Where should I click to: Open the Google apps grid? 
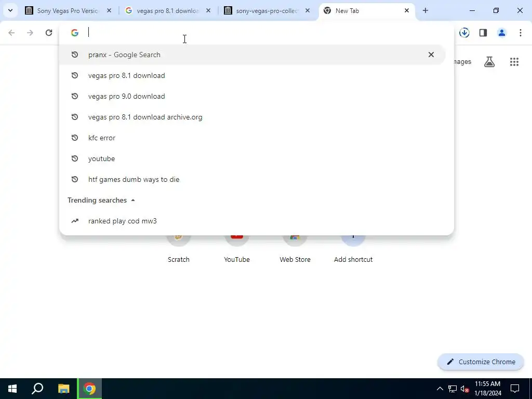coord(514,62)
